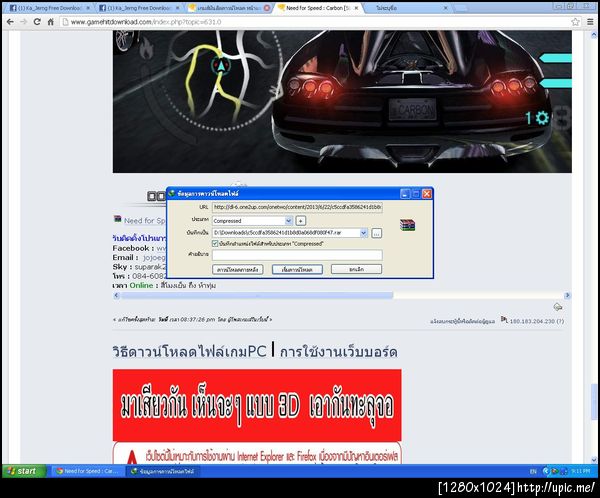Click the Need for Sp... post title link
The width and height of the screenshot is (600, 498).
pos(145,220)
